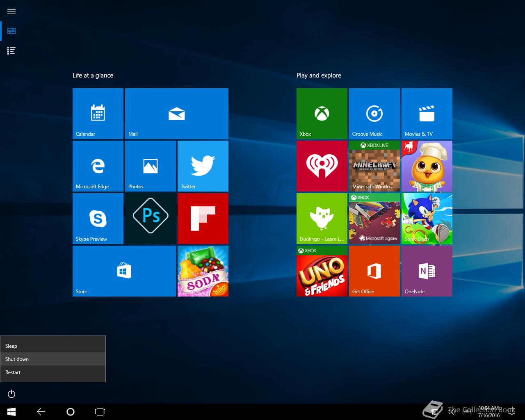This screenshot has height=420, width=525.
Task: Open the OneNote tile
Action: click(x=427, y=271)
